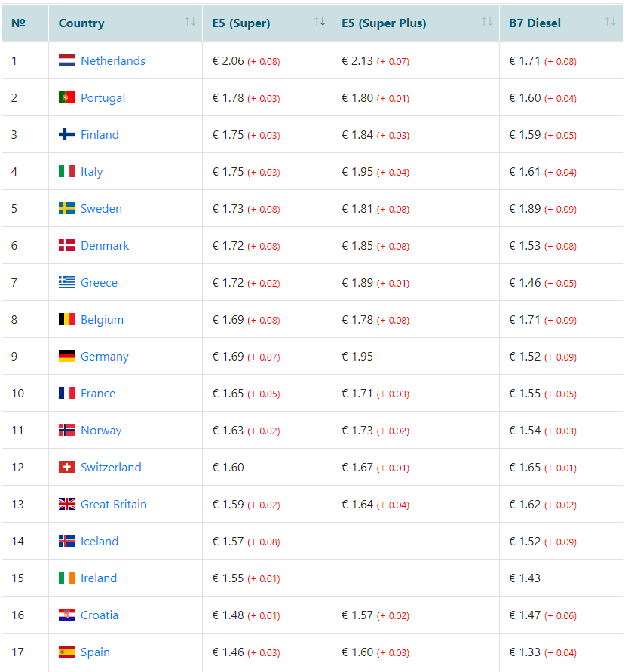Click the № column header
This screenshot has height=672, width=631.
click(x=26, y=23)
